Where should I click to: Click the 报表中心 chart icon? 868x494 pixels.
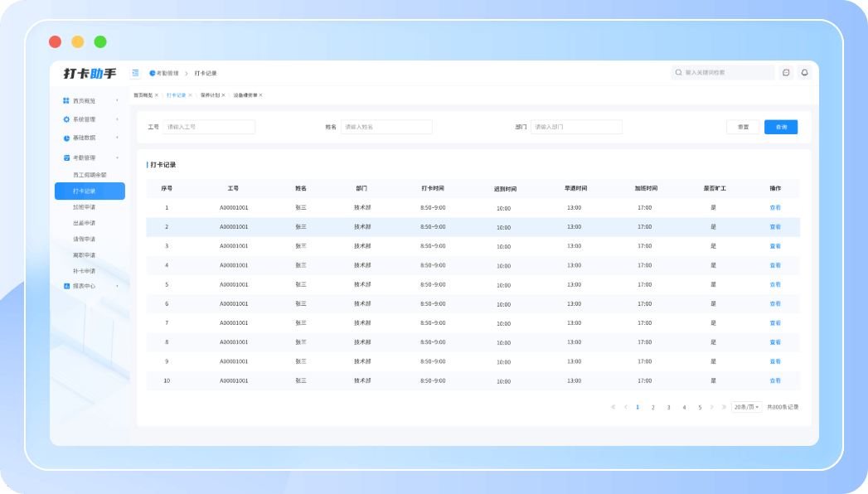(66, 286)
